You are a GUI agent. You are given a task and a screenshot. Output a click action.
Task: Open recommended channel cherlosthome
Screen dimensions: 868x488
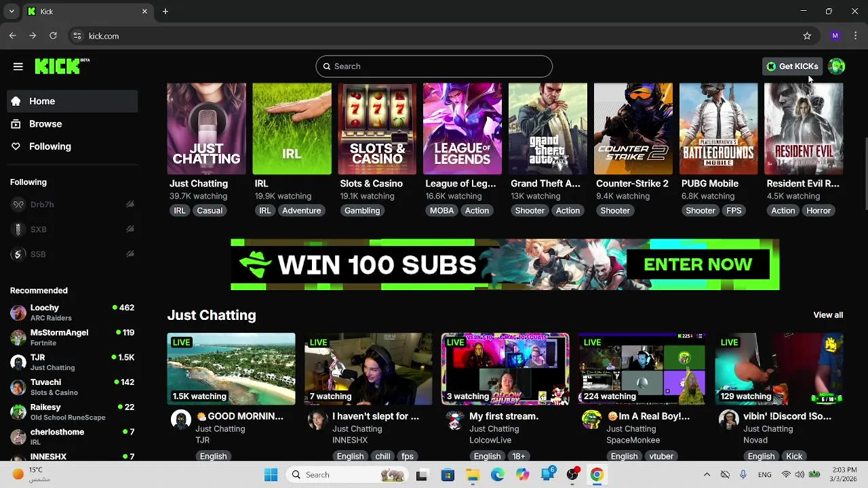coord(73,437)
